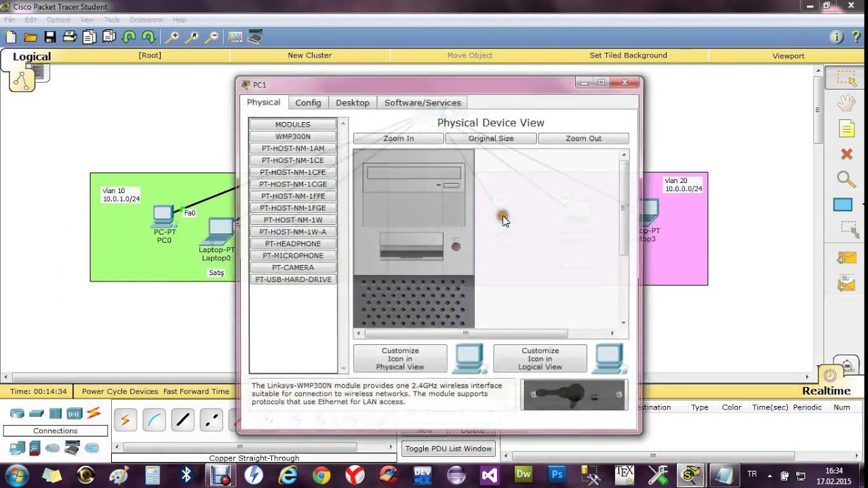Select PT-HOST-NM-1W-A module
Image resolution: width=868 pixels, height=488 pixels.
(x=293, y=232)
